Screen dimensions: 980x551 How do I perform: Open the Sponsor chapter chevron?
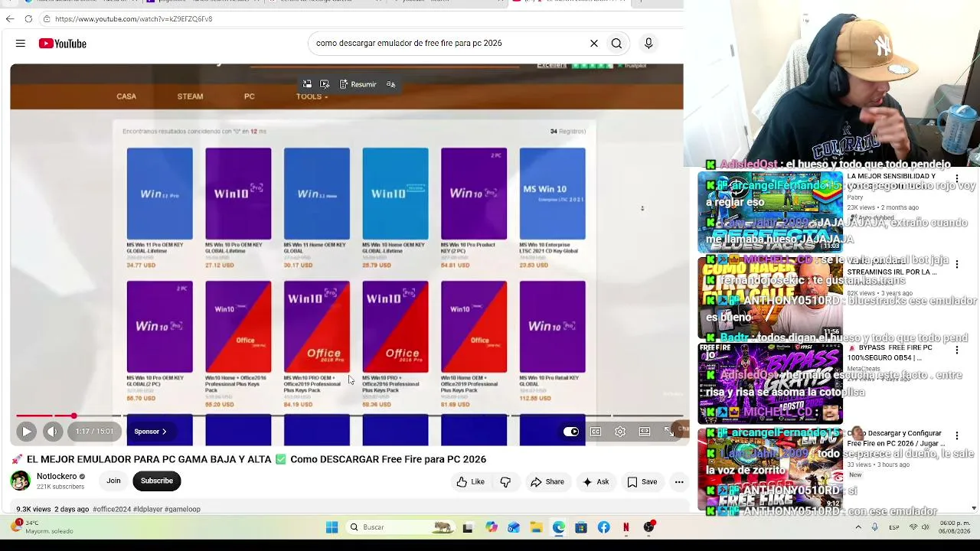[x=150, y=432]
